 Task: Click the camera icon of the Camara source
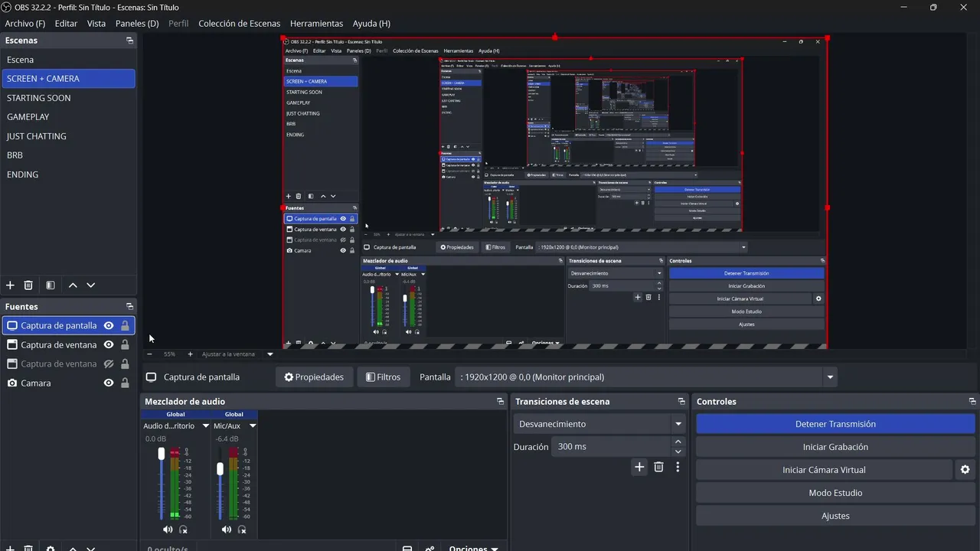click(x=12, y=383)
